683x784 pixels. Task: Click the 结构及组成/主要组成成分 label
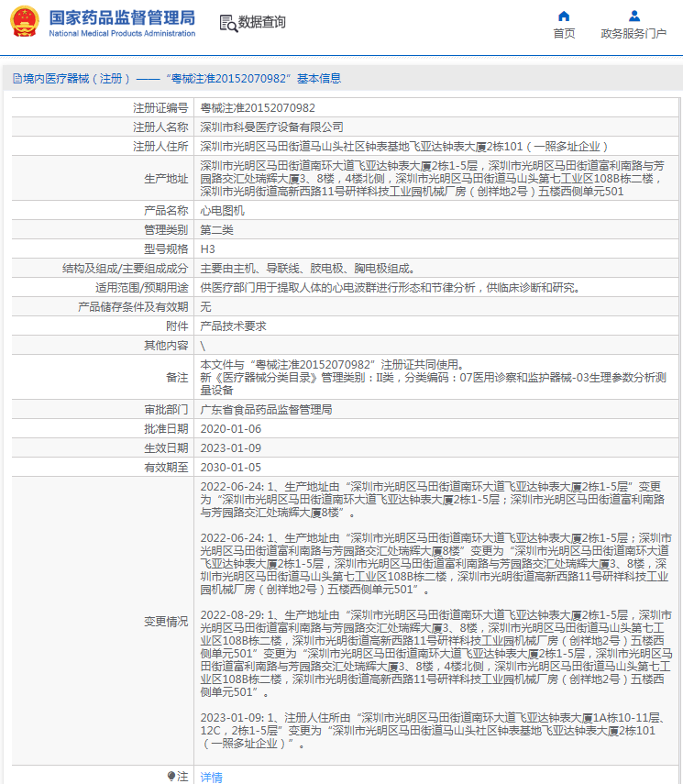coord(125,269)
